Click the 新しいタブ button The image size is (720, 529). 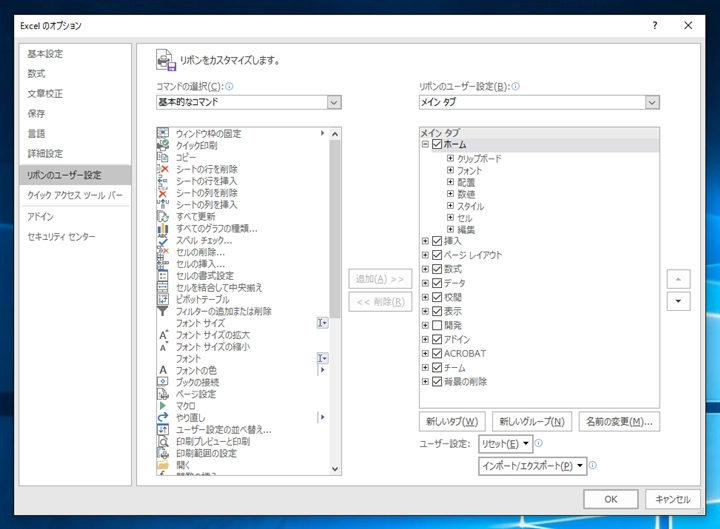pyautogui.click(x=452, y=422)
